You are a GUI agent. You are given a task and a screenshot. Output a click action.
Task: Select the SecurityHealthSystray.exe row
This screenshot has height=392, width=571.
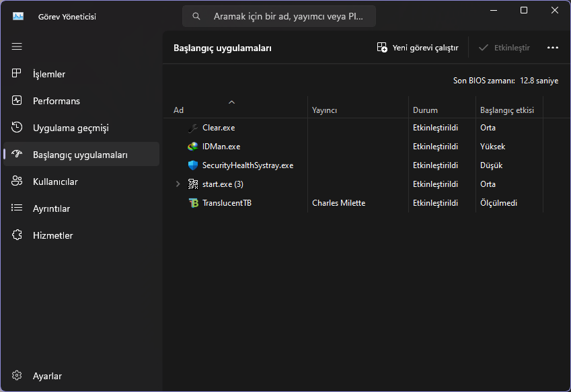pos(248,165)
